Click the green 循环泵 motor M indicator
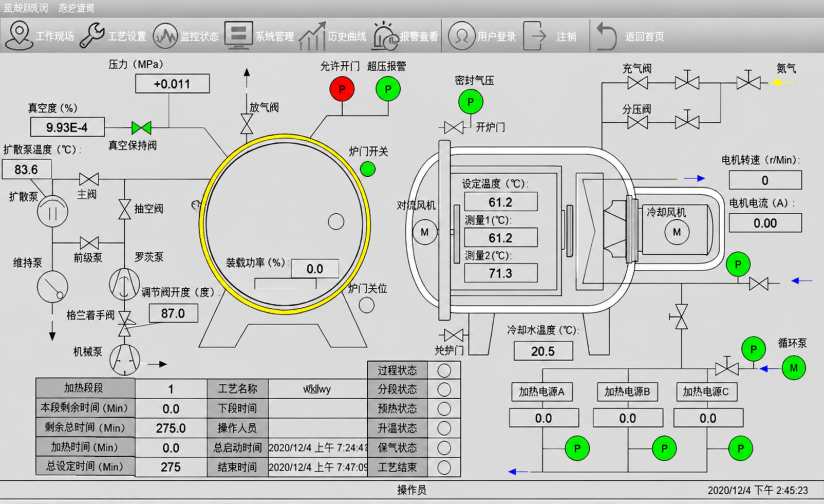Image resolution: width=824 pixels, height=504 pixels. coord(794,368)
